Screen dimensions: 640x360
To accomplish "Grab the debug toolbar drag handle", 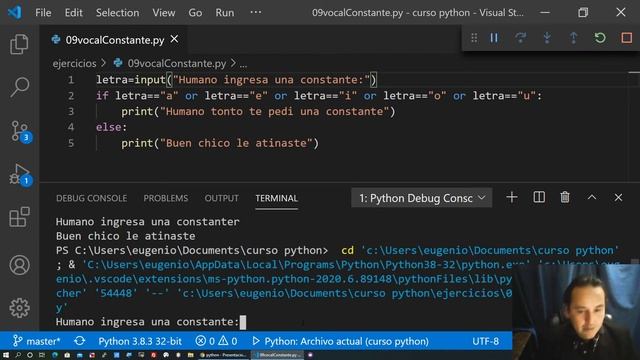I will (x=474, y=38).
